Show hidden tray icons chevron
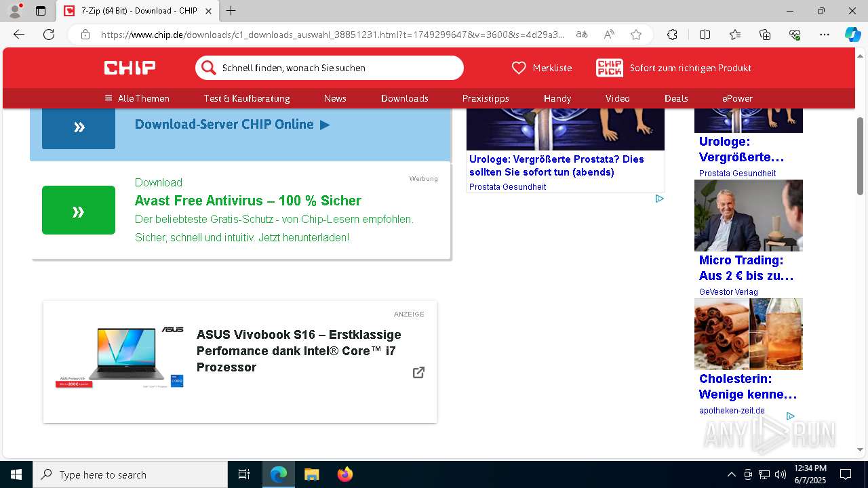Viewport: 868px width, 488px height. pyautogui.click(x=731, y=474)
